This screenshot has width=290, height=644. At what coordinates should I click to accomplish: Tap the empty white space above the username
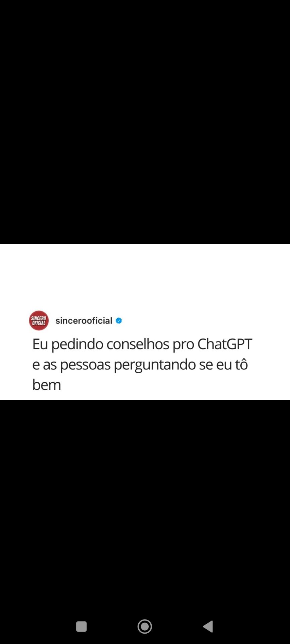pyautogui.click(x=145, y=277)
